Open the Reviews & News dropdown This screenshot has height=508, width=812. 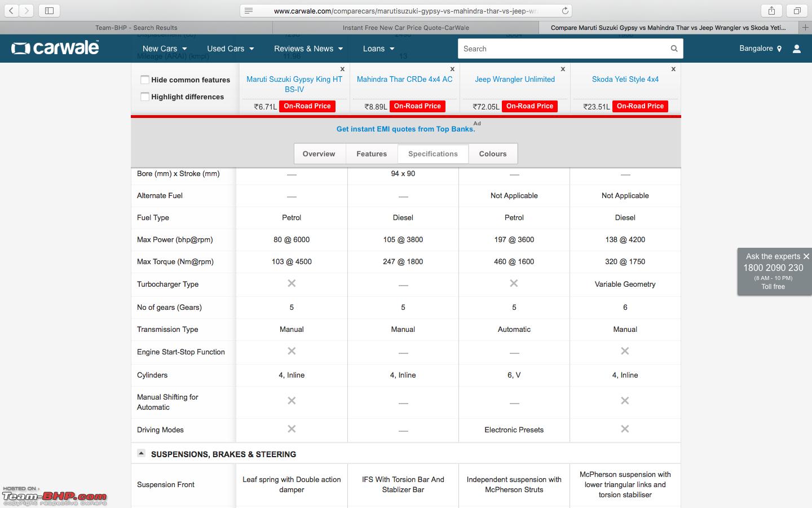click(x=308, y=49)
